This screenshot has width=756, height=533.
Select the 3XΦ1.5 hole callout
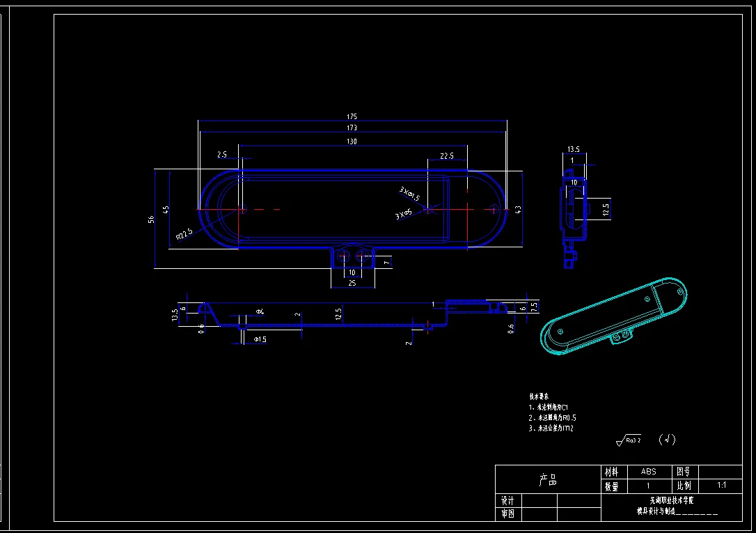[409, 194]
